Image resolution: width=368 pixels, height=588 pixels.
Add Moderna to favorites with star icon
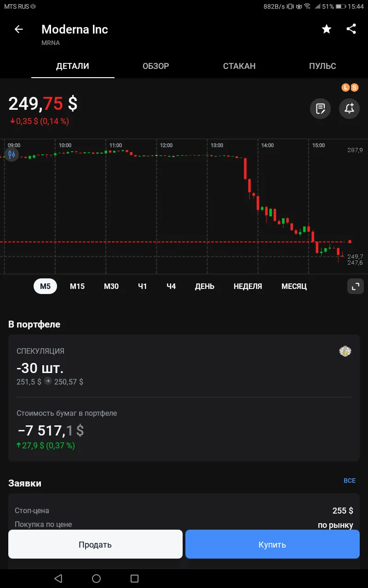pos(326,29)
